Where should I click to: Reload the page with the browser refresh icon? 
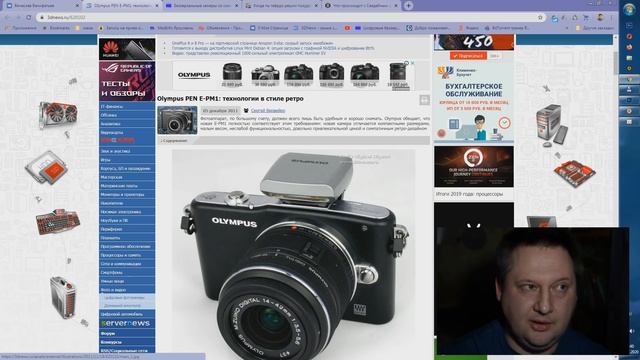click(x=29, y=17)
